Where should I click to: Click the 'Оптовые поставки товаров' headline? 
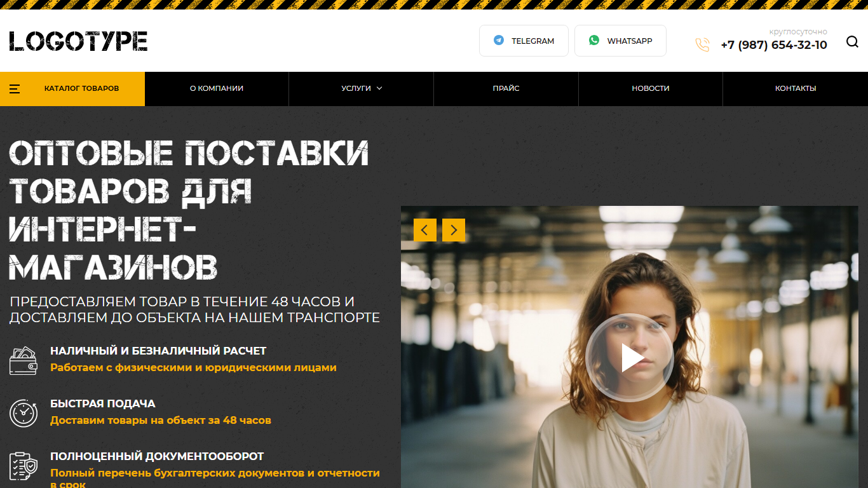[189, 210]
